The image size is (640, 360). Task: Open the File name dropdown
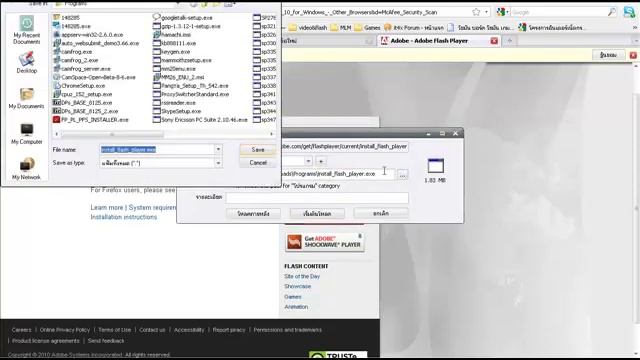218,149
